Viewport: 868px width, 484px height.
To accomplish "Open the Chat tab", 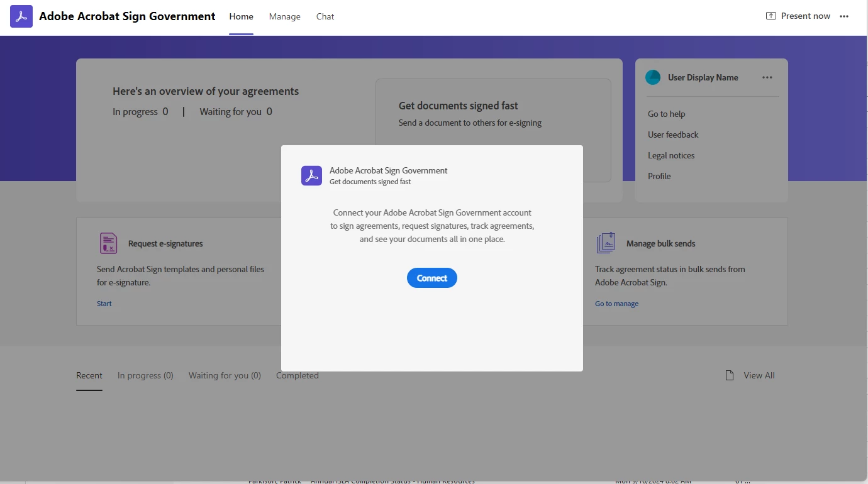I will tap(325, 16).
